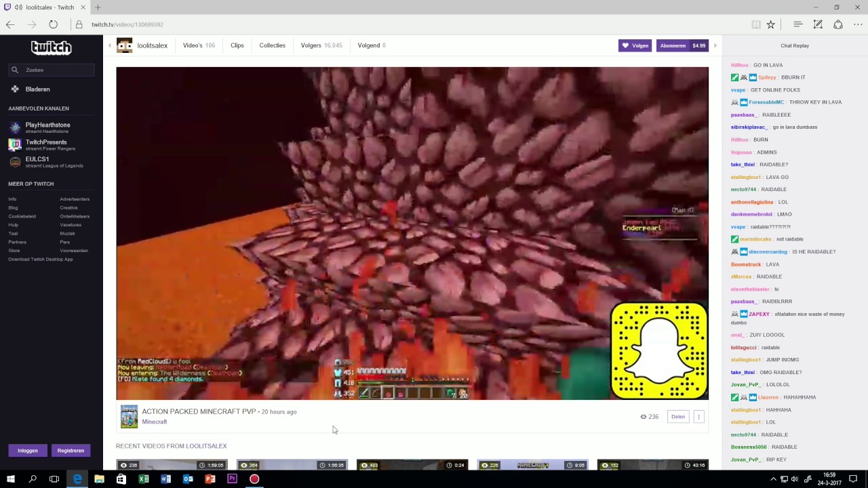Open recent video thumbnail with 1:56:35 duration

tap(292, 465)
